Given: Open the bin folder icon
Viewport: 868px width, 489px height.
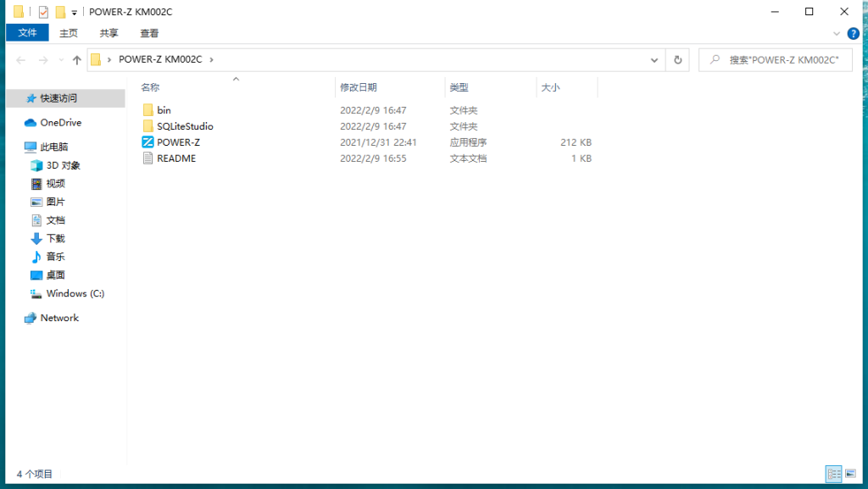Looking at the screenshot, I should [147, 110].
